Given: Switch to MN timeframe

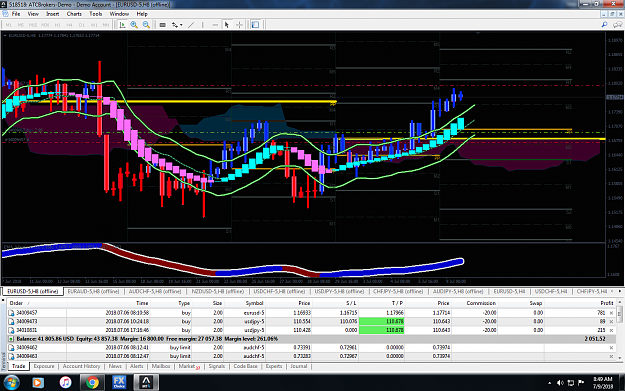Looking at the screenshot, I should [x=106, y=25].
